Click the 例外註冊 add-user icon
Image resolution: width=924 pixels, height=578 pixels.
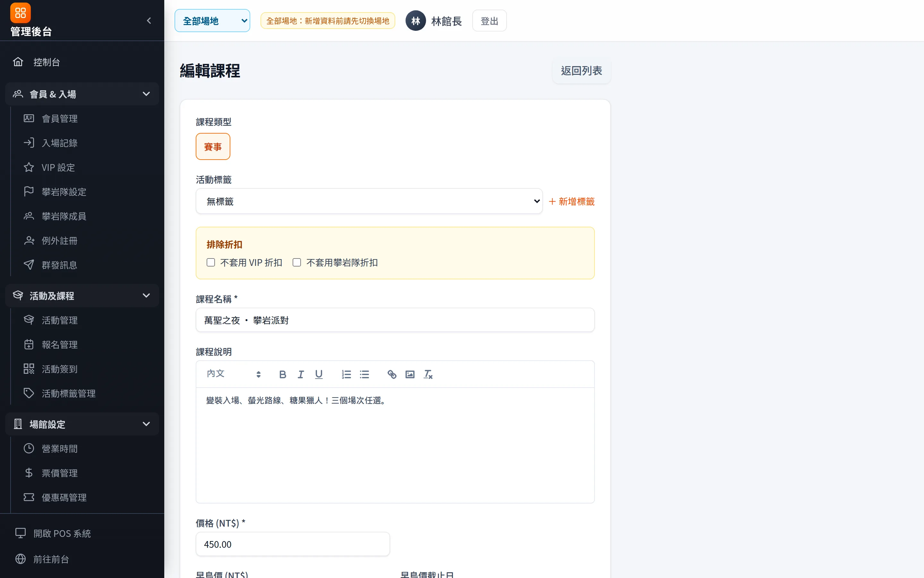(29, 241)
